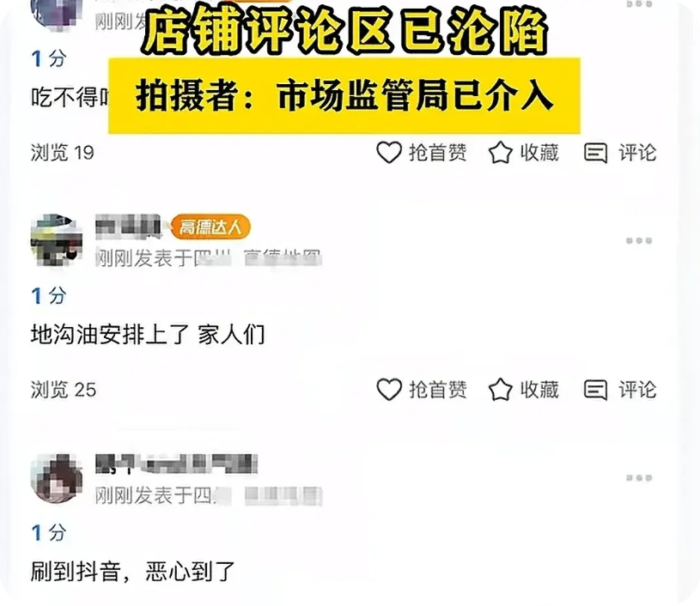Image resolution: width=700 pixels, height=606 pixels.
Task: Click 1 分 rating on 刷到抖音 review
Action: tap(49, 533)
